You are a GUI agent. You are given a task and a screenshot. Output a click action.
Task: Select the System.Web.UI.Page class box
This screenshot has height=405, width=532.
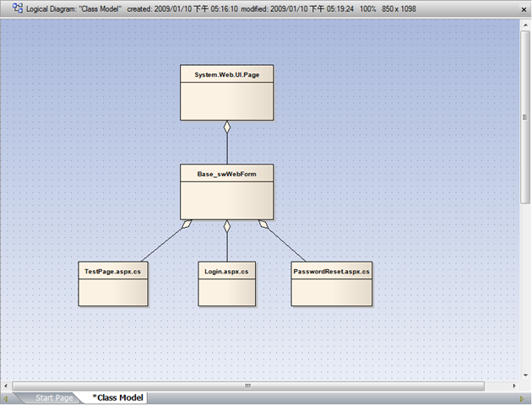tap(226, 93)
